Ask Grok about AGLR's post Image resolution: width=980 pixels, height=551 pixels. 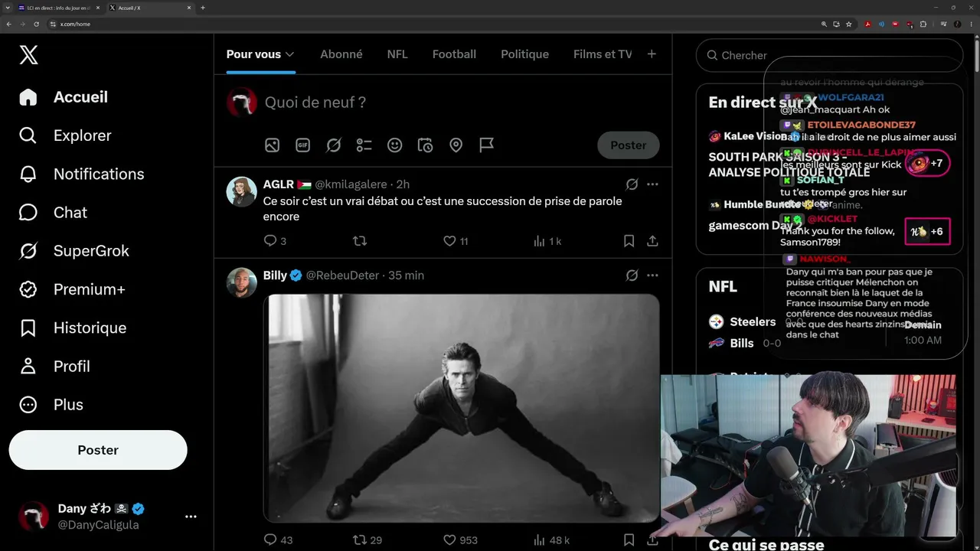point(632,184)
